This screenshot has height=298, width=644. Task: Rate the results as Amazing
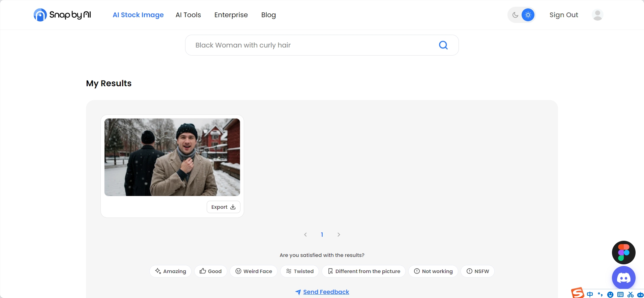pos(170,271)
